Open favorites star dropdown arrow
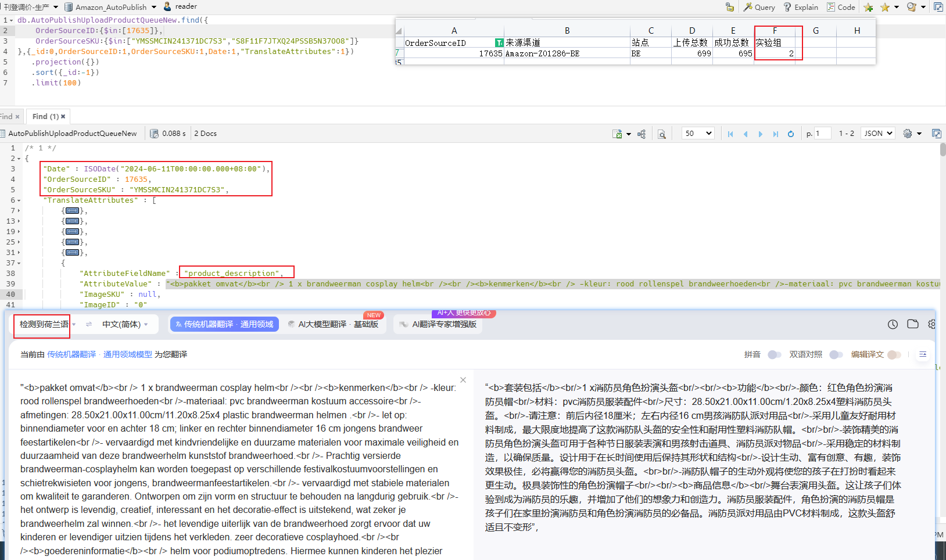Screen dimensions: 946x560 point(897,7)
